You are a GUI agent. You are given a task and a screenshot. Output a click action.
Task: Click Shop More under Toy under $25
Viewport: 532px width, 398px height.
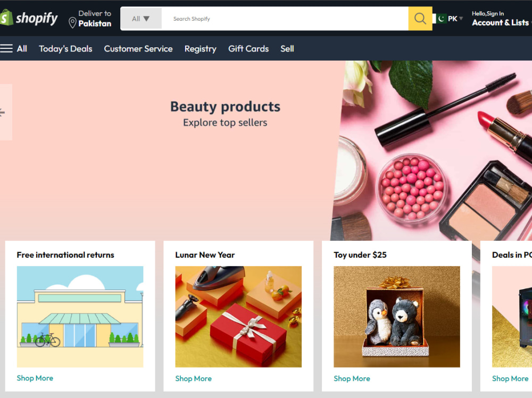pos(352,378)
